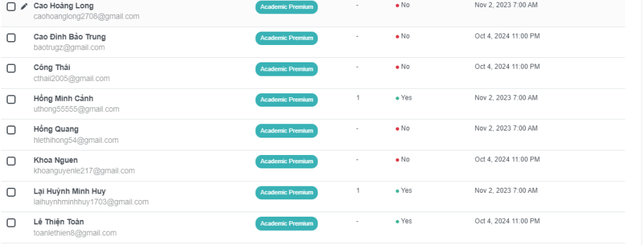Click the pencil edit icon beside Cao Hoàng Long
The width and height of the screenshot is (644, 245).
pyautogui.click(x=24, y=6)
